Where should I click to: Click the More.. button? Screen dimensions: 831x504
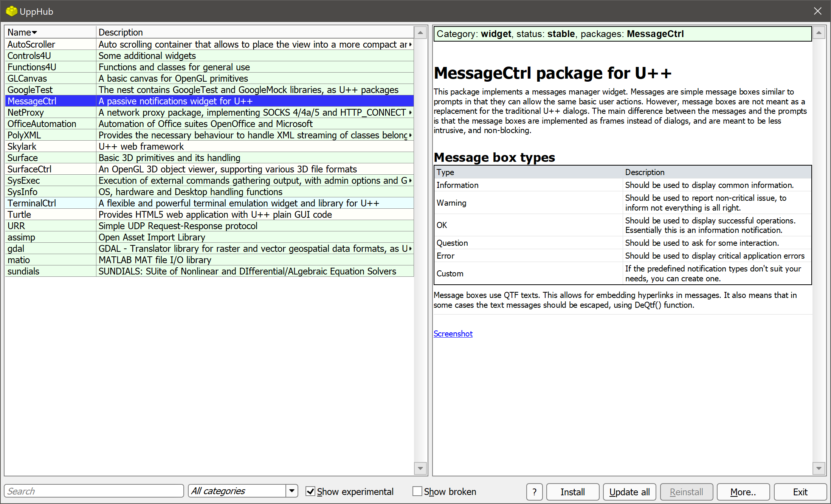(x=743, y=492)
